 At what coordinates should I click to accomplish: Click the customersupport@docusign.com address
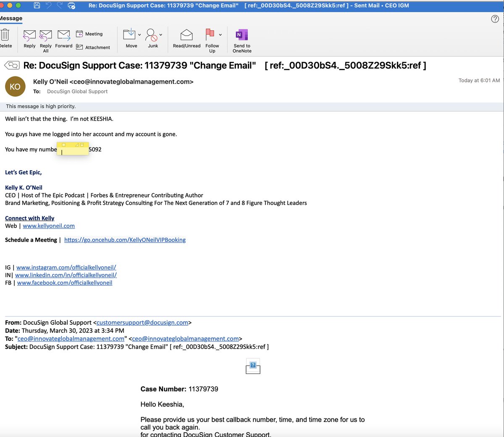[142, 323]
